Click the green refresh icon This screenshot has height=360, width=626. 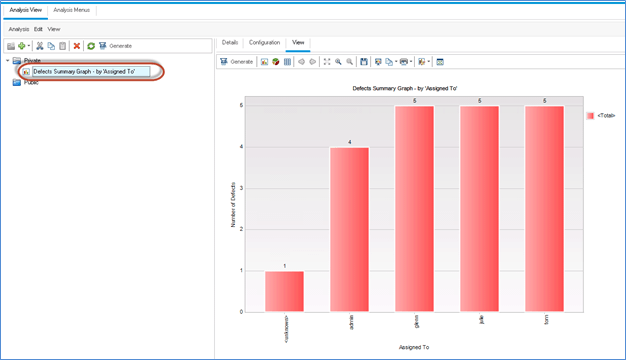[91, 46]
